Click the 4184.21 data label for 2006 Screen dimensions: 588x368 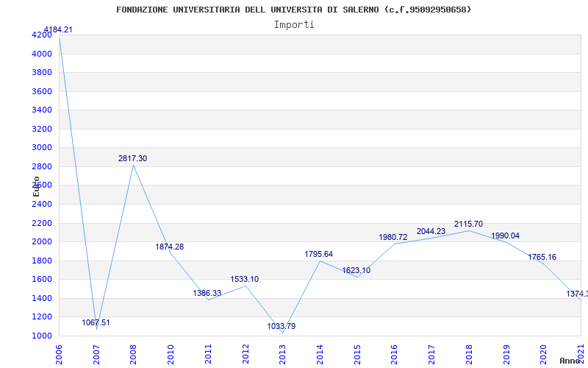click(x=58, y=29)
